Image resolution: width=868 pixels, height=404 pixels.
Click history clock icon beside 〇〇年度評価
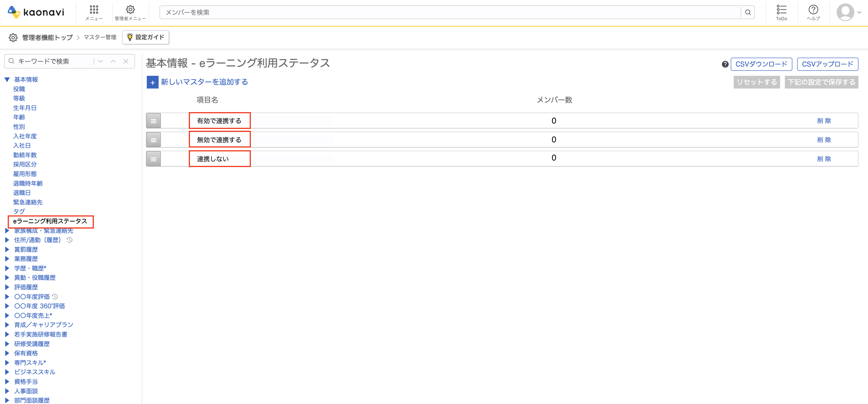click(55, 297)
